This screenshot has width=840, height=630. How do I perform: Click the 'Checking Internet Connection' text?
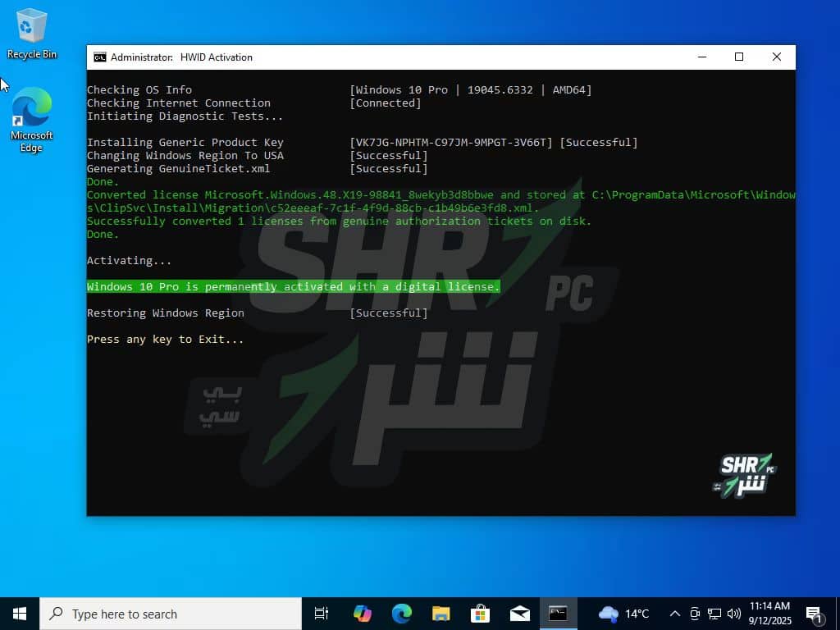(178, 103)
